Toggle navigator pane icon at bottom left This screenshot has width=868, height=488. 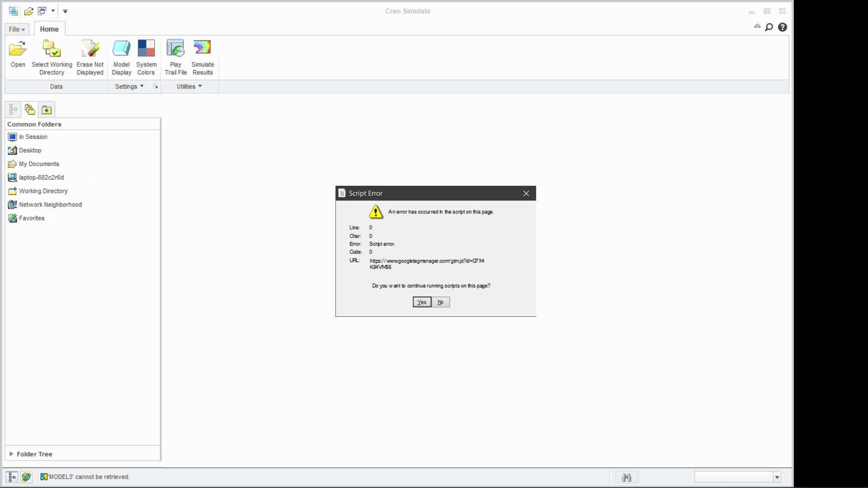click(12, 477)
